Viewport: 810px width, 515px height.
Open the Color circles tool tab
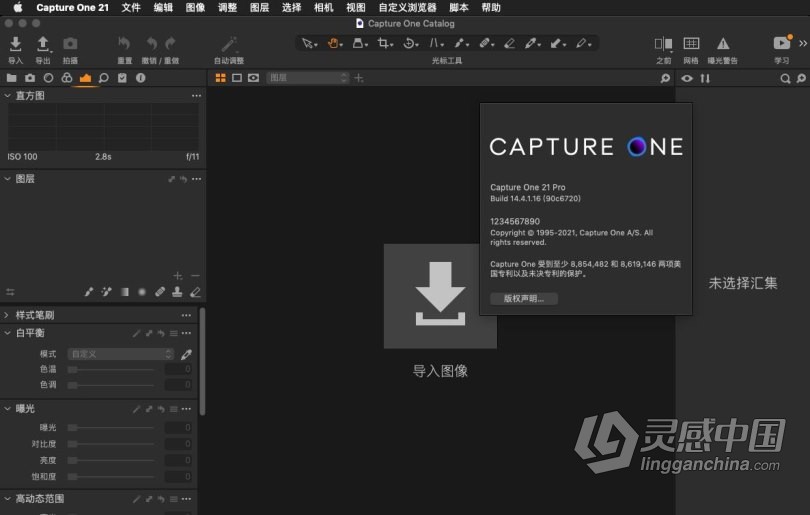click(67, 78)
